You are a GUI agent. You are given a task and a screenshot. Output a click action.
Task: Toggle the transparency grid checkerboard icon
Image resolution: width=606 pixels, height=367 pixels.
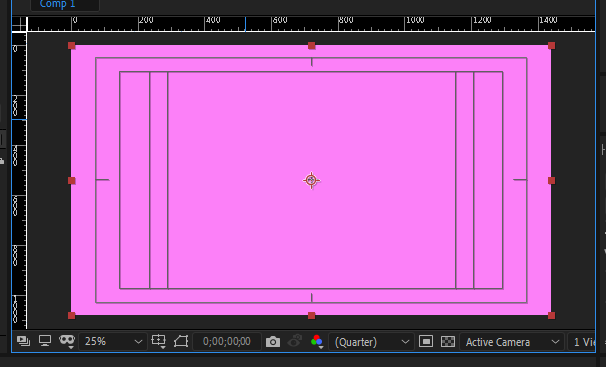coord(448,342)
